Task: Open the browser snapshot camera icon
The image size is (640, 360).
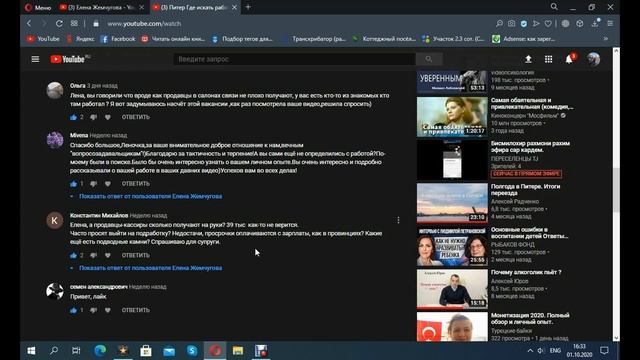Action: click(511, 24)
